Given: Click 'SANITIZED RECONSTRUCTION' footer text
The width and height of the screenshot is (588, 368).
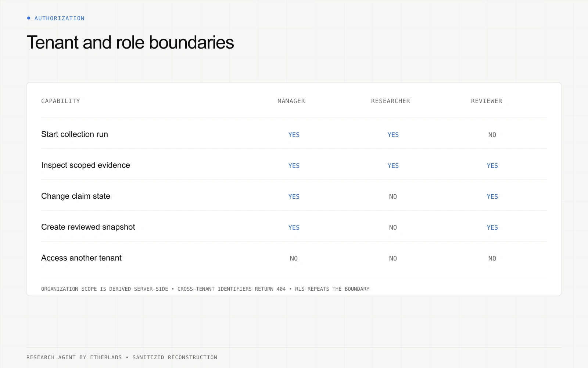Looking at the screenshot, I should (175, 357).
